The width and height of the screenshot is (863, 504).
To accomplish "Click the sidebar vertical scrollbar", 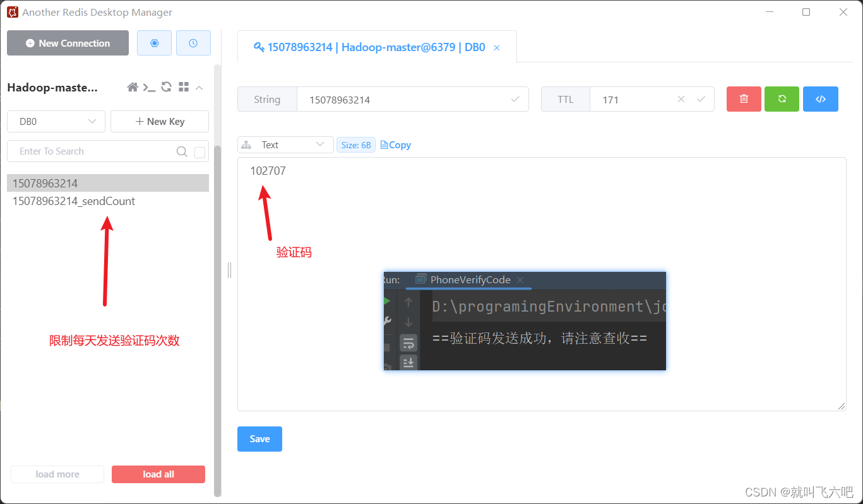I will [218, 320].
